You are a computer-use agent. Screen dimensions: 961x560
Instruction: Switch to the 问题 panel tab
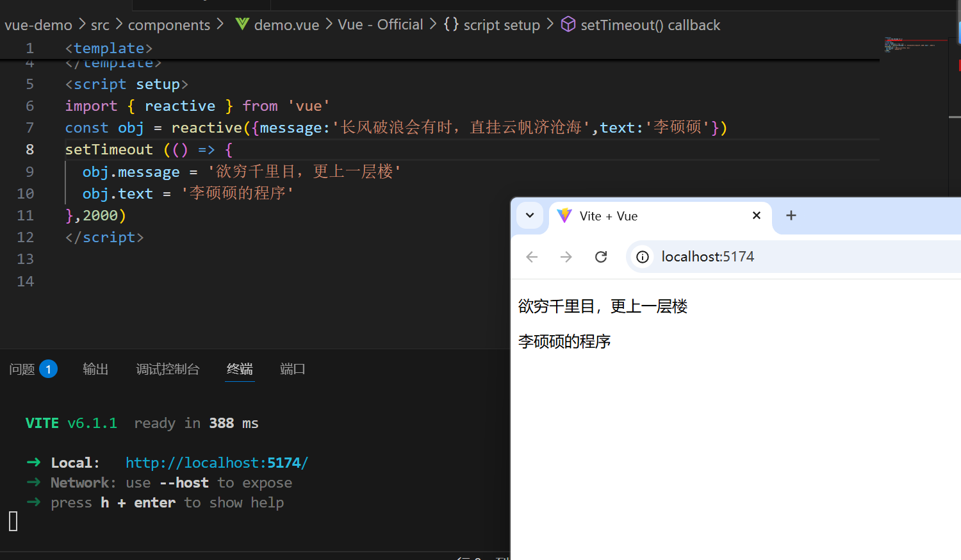[x=22, y=369]
